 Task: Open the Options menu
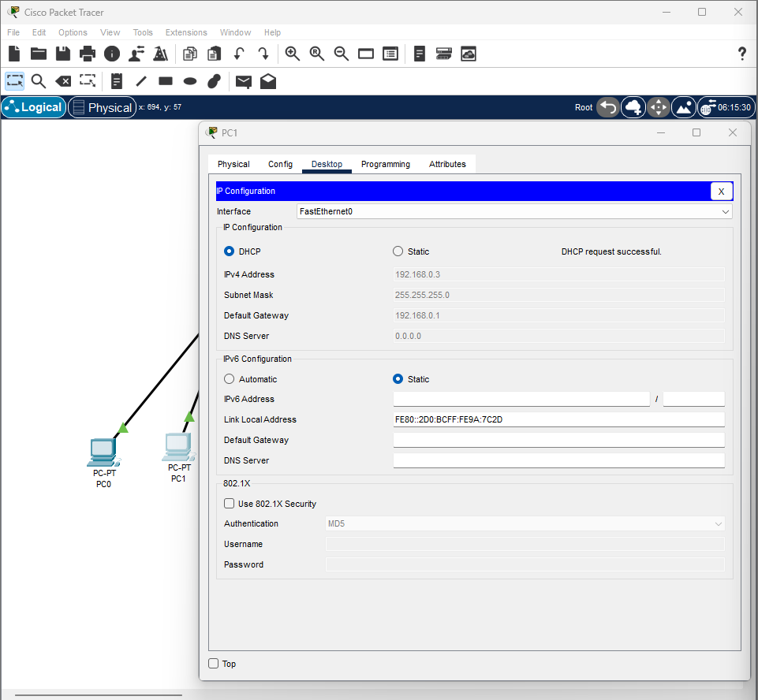tap(73, 32)
